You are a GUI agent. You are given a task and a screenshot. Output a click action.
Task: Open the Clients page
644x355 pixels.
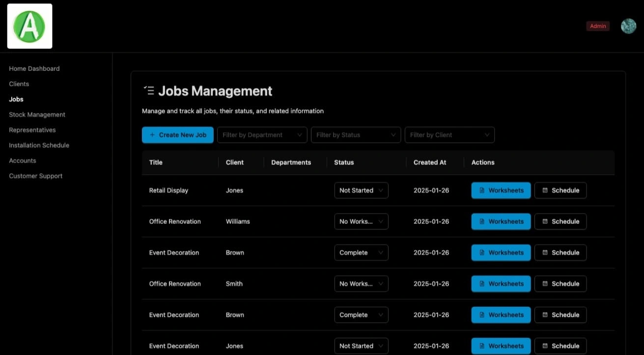(x=19, y=83)
